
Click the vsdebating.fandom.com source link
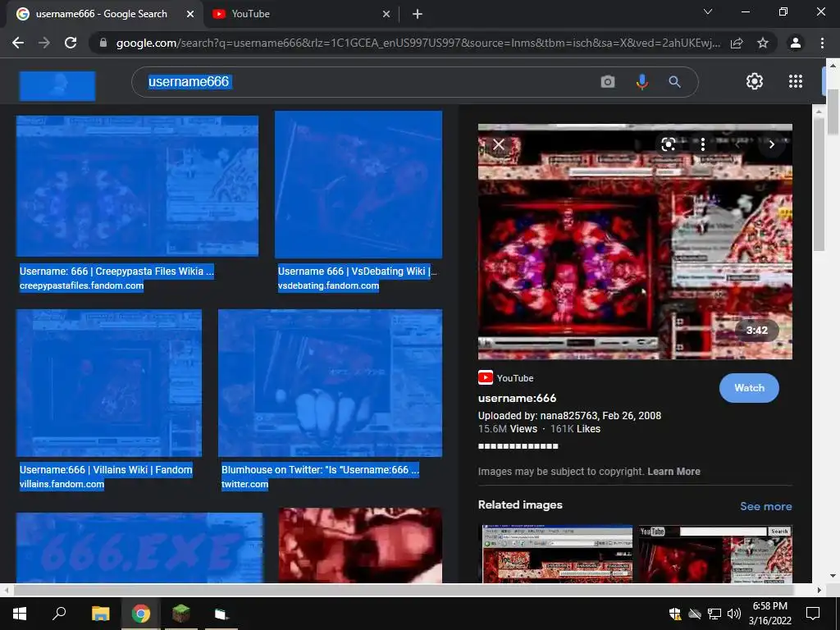click(x=328, y=285)
